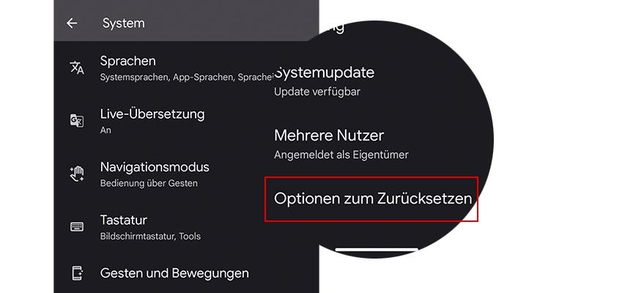Image resolution: width=644 pixels, height=293 pixels.
Task: Tap the white navigation pill bar
Action: (377, 249)
